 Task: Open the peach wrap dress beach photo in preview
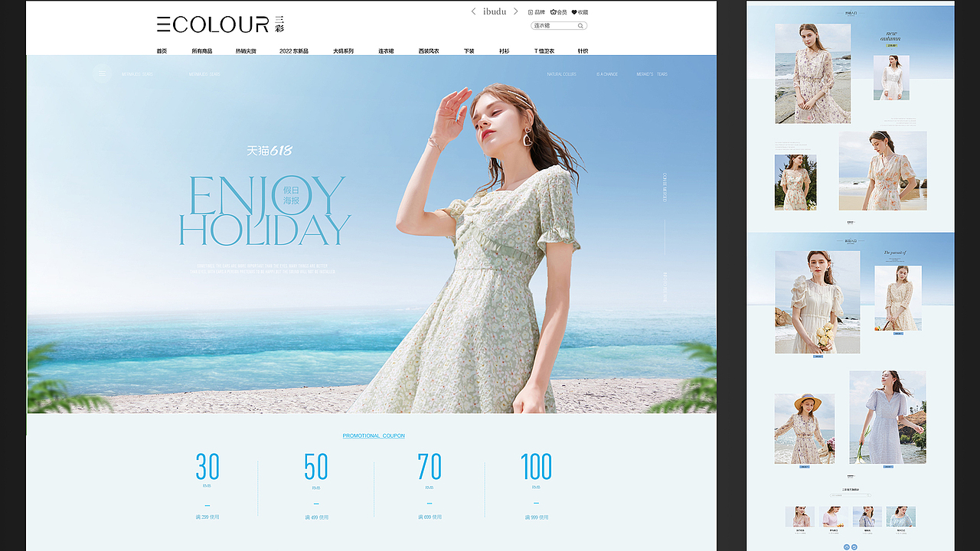pyautogui.click(x=883, y=171)
